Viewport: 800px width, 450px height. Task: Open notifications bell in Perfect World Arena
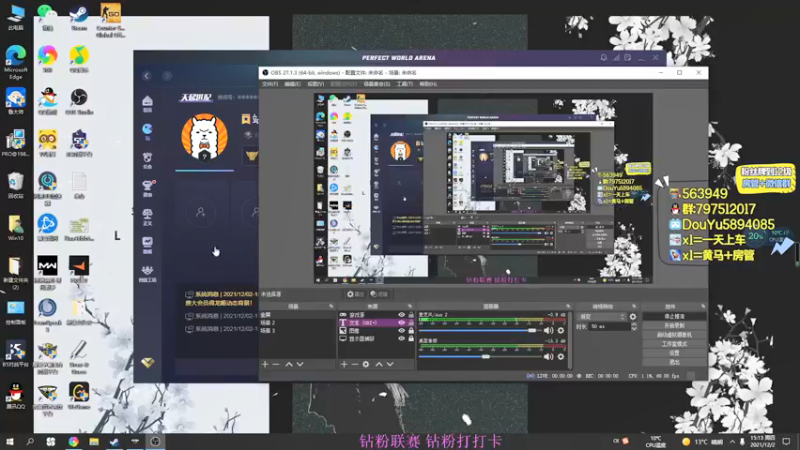[x=604, y=58]
